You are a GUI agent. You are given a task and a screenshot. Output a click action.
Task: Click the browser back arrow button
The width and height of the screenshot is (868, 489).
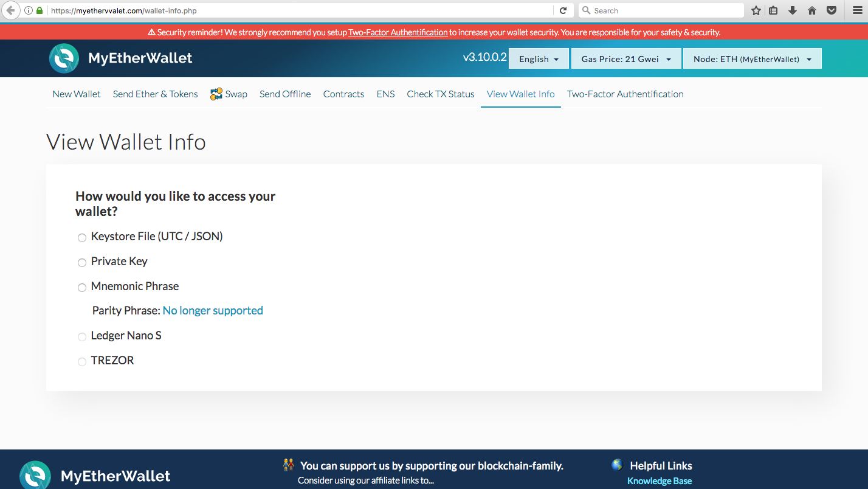coord(10,10)
